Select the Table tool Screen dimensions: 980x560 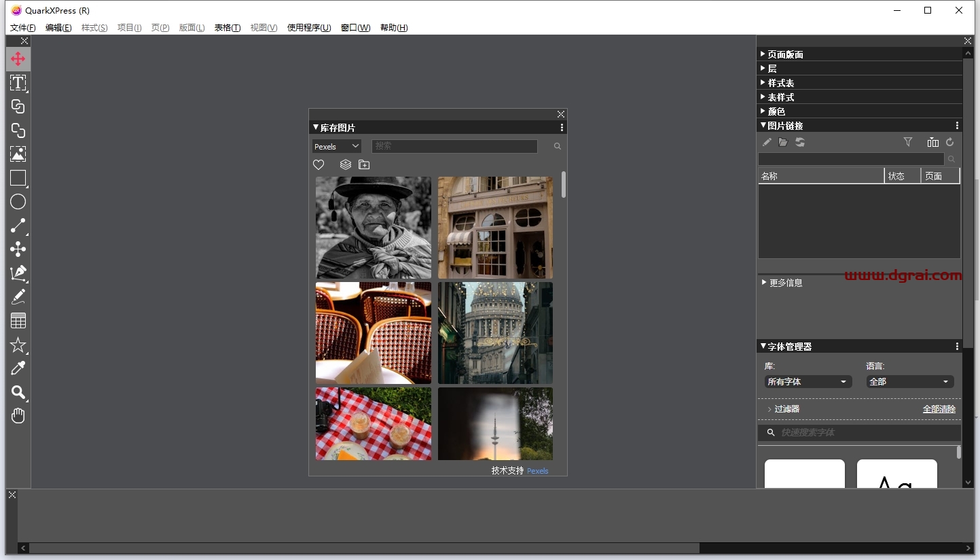(x=18, y=321)
